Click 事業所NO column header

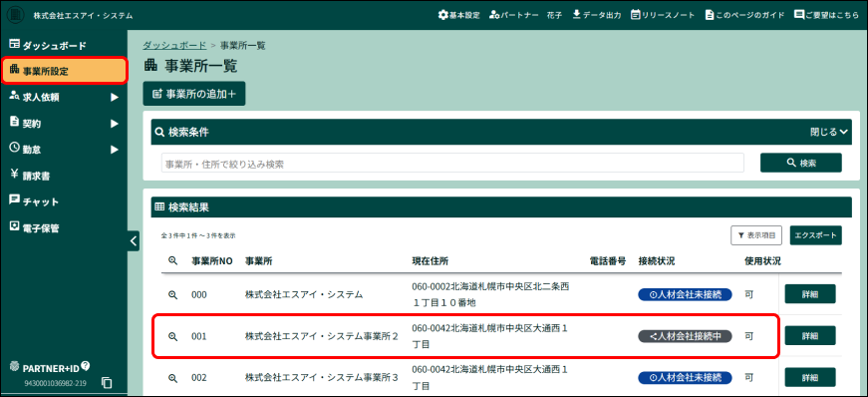[x=212, y=261]
